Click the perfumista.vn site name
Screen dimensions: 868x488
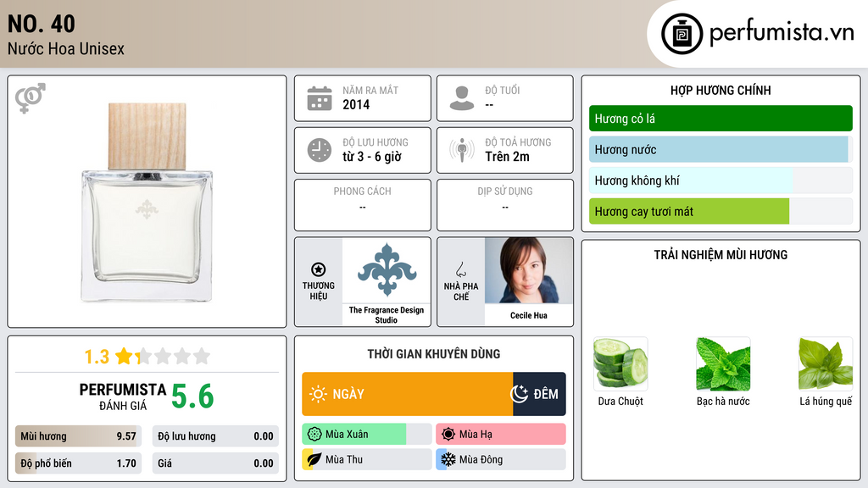tap(782, 33)
